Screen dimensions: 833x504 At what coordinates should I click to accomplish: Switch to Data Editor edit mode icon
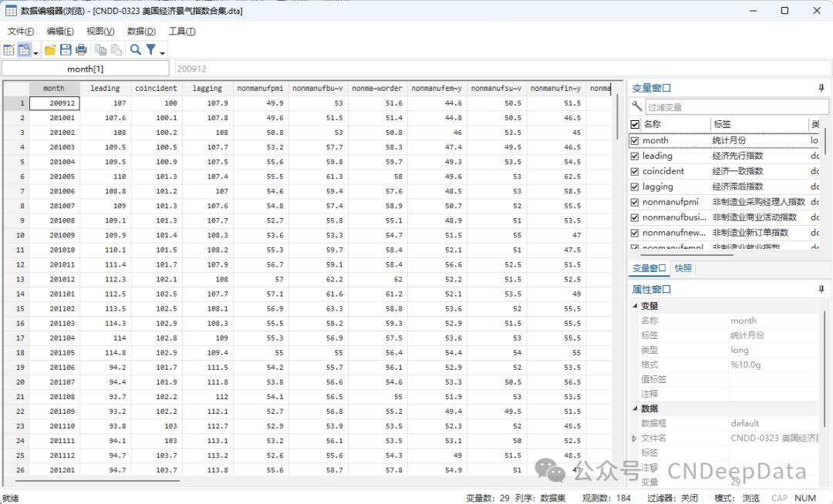tap(9, 50)
